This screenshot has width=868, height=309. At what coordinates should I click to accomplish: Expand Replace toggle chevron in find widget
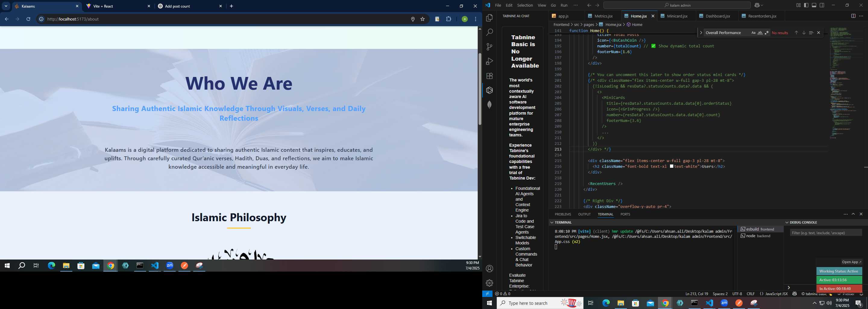tap(701, 33)
